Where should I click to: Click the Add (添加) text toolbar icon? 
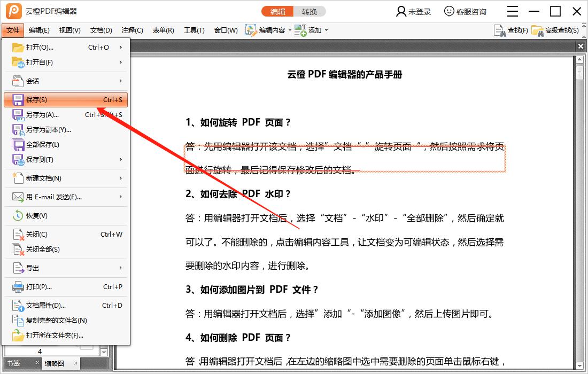pyautogui.click(x=300, y=30)
